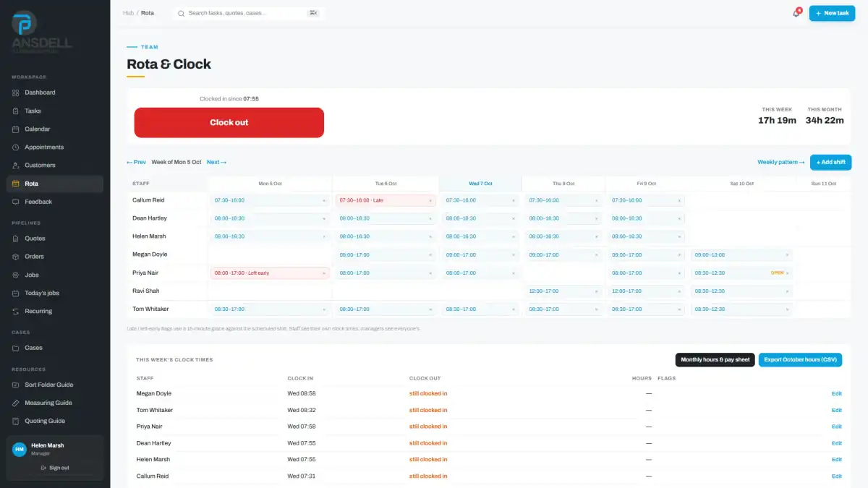This screenshot has height=488, width=868.
Task: Edit Tom Whitaker's clock time
Action: tap(837, 411)
